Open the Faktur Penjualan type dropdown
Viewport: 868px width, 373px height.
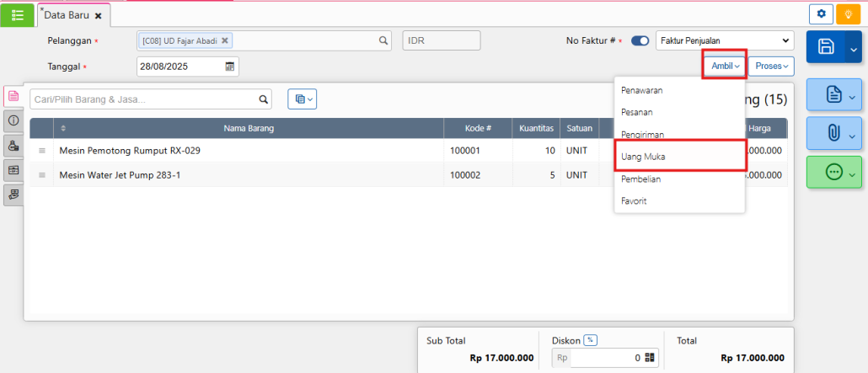click(x=724, y=40)
